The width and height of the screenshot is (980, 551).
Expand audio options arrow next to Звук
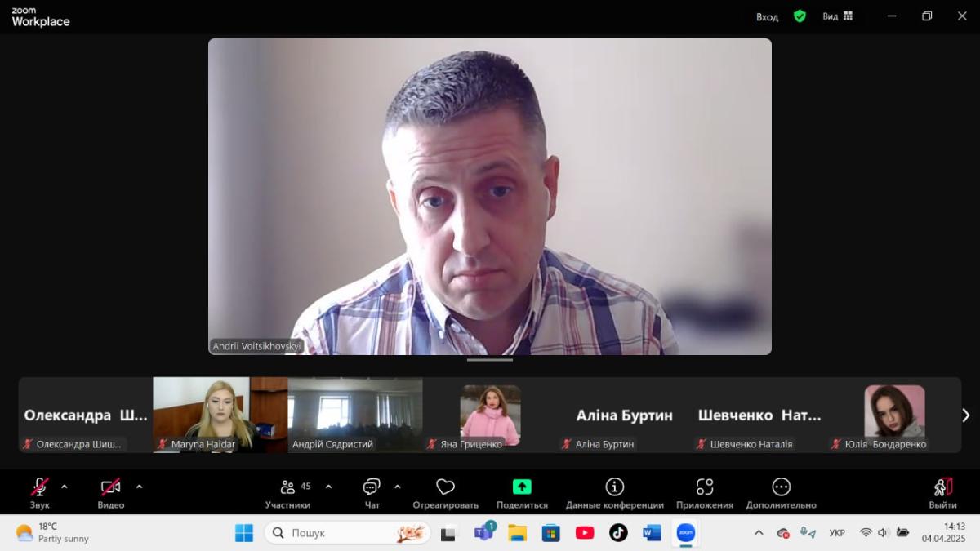[65, 487]
